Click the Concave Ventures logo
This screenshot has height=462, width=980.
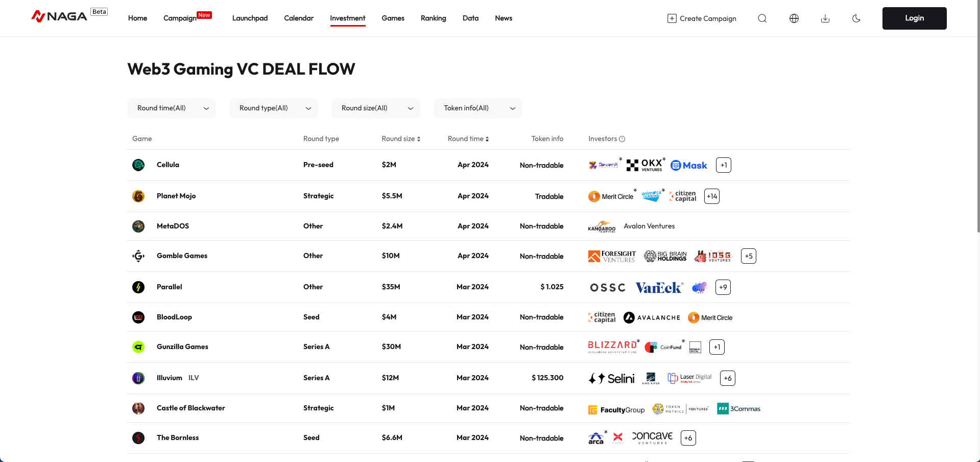[x=652, y=438]
